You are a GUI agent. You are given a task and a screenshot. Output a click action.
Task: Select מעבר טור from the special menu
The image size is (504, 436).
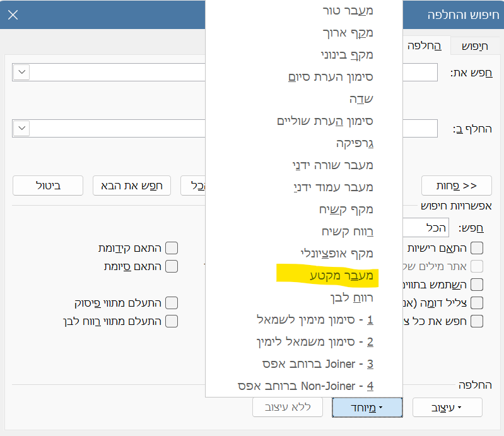pos(348,11)
